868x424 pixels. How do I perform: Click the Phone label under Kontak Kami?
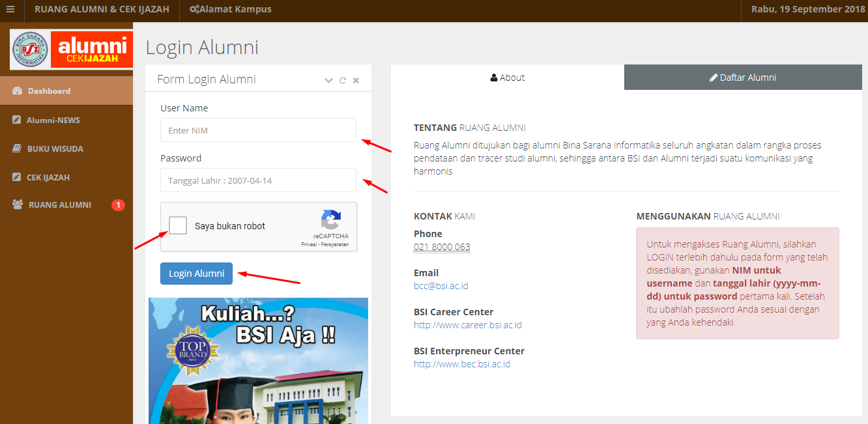pyautogui.click(x=428, y=234)
